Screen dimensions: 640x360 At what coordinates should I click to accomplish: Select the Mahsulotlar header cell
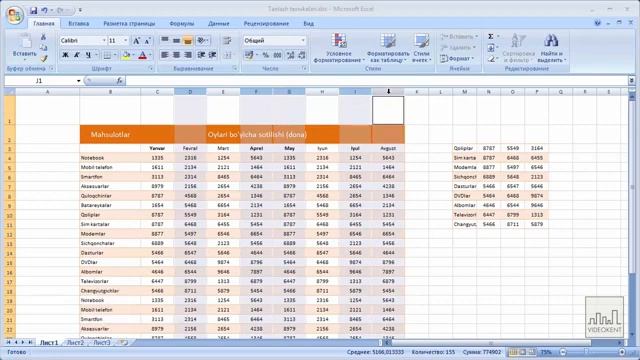pos(110,134)
